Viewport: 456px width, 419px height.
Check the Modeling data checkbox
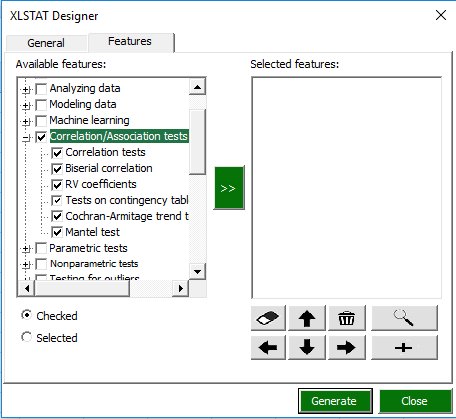tap(41, 105)
